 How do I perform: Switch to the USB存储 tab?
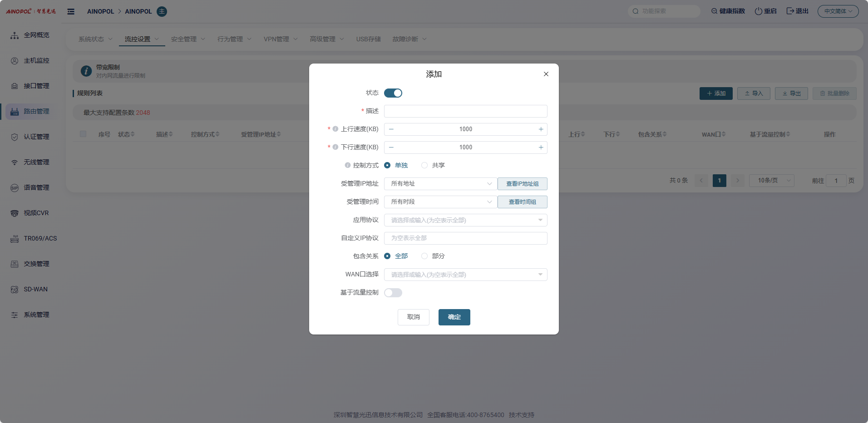(x=368, y=39)
